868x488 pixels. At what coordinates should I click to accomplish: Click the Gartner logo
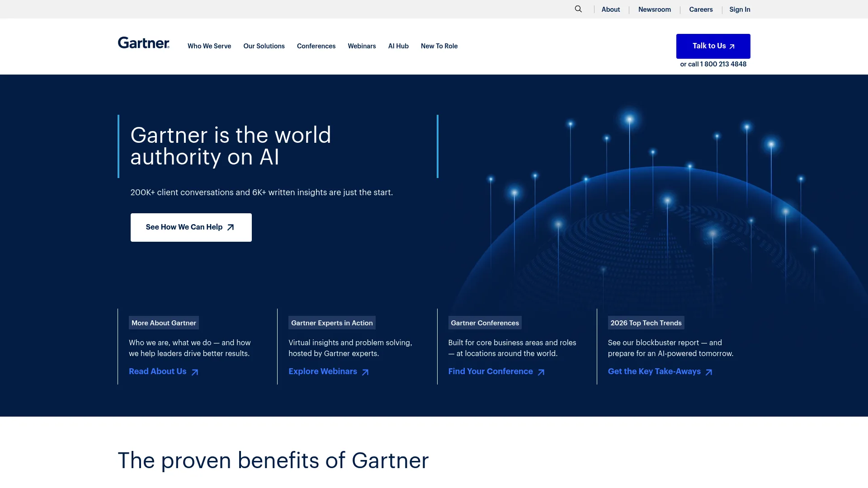coord(143,43)
